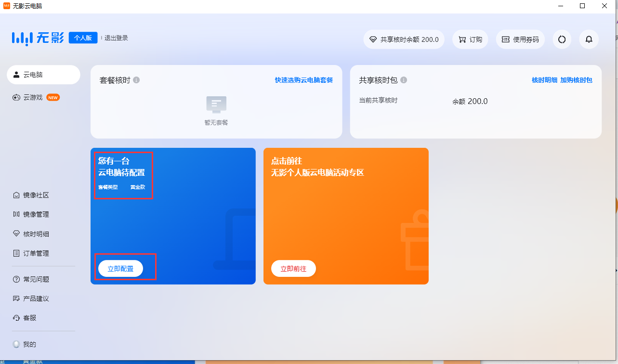The width and height of the screenshot is (618, 364).
Task: Open 我的 profile page
Action: coord(24,344)
